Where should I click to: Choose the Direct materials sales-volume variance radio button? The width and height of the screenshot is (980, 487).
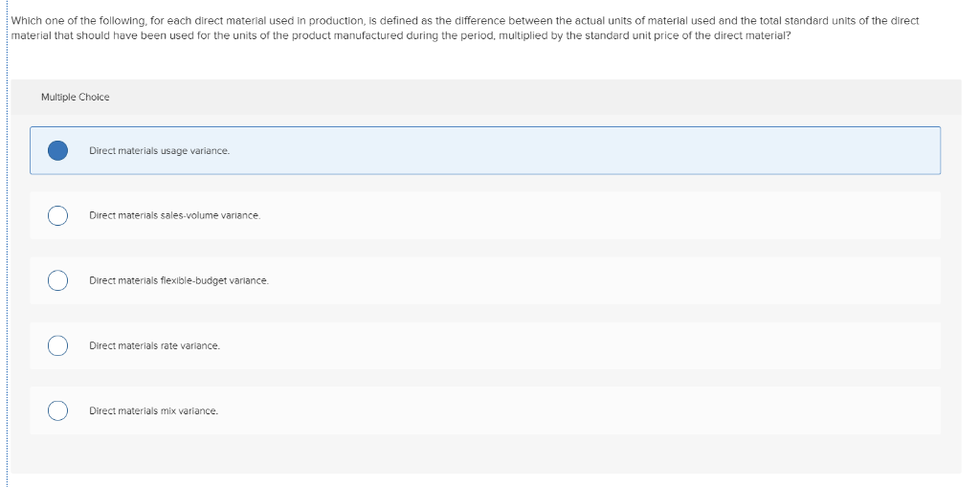pos(58,215)
